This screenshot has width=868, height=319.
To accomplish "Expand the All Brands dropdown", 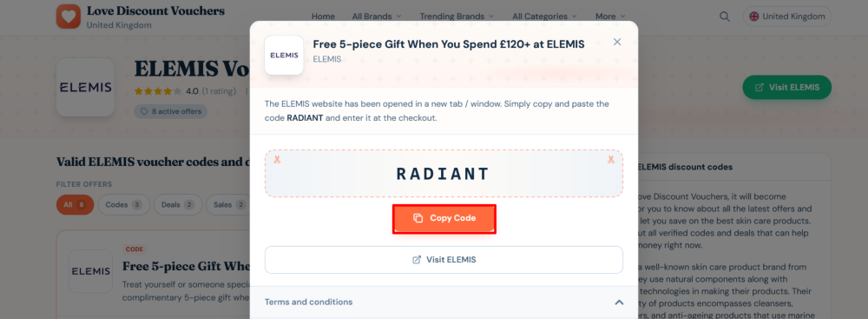I will point(377,17).
